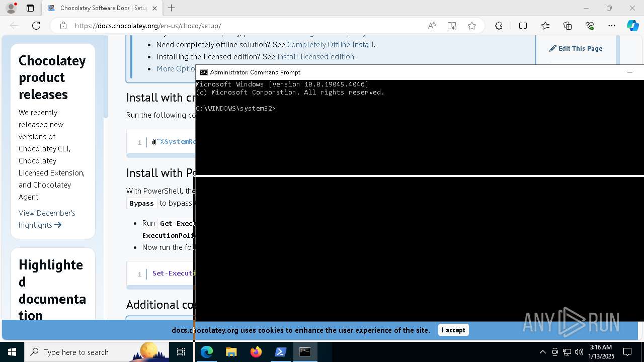The width and height of the screenshot is (644, 362).
Task: Switch to PowerShell taskbar icon
Action: [x=280, y=352]
